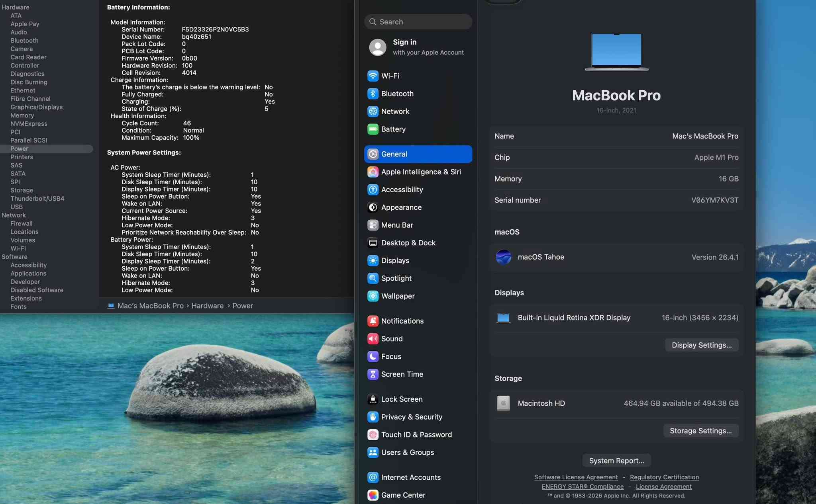
Task: Open the Battery settings icon
Action: pos(373,129)
